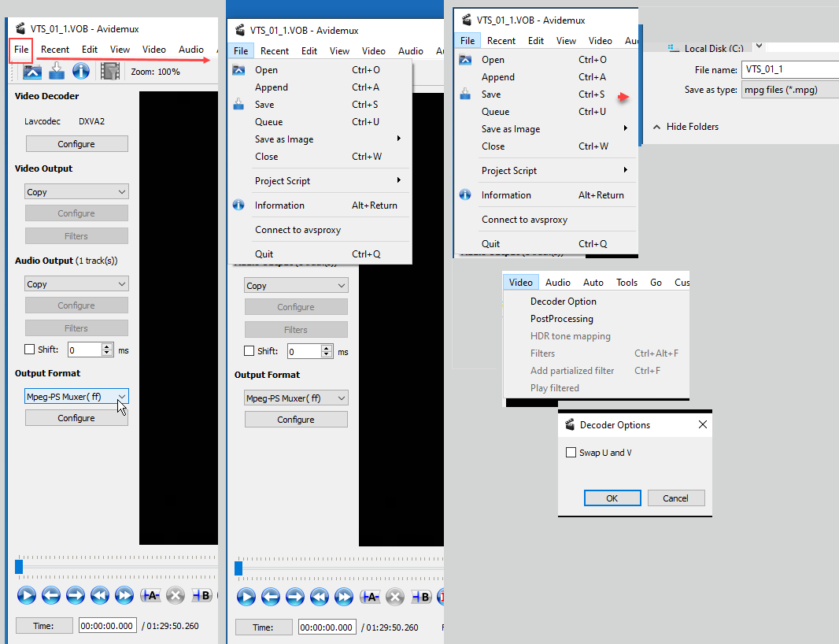Cancel the Decoder Options dialog
Screen dimensions: 839x644
tap(676, 498)
